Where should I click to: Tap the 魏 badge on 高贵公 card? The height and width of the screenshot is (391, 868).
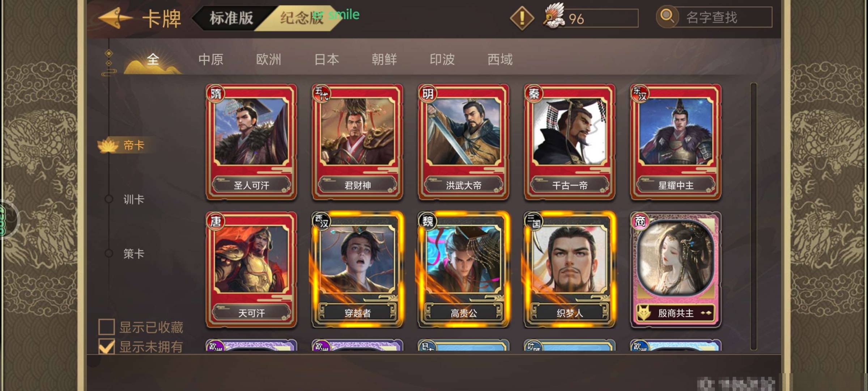[428, 221]
